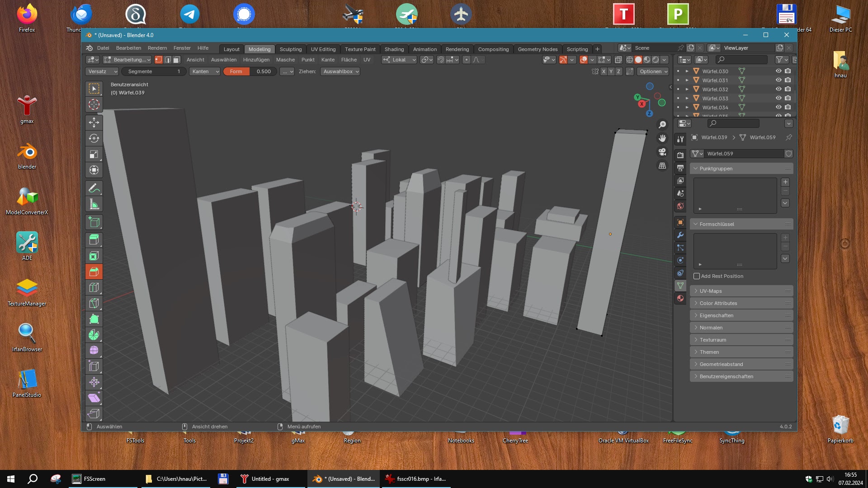Select the Loop Cut tool

click(x=94, y=287)
